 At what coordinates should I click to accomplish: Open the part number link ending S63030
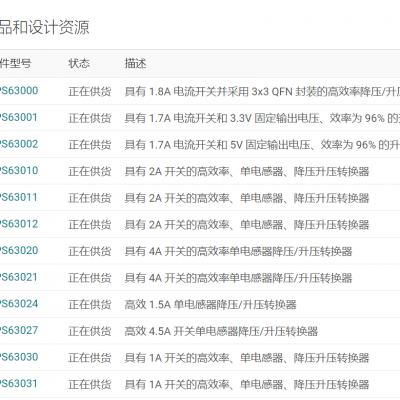pos(19,357)
